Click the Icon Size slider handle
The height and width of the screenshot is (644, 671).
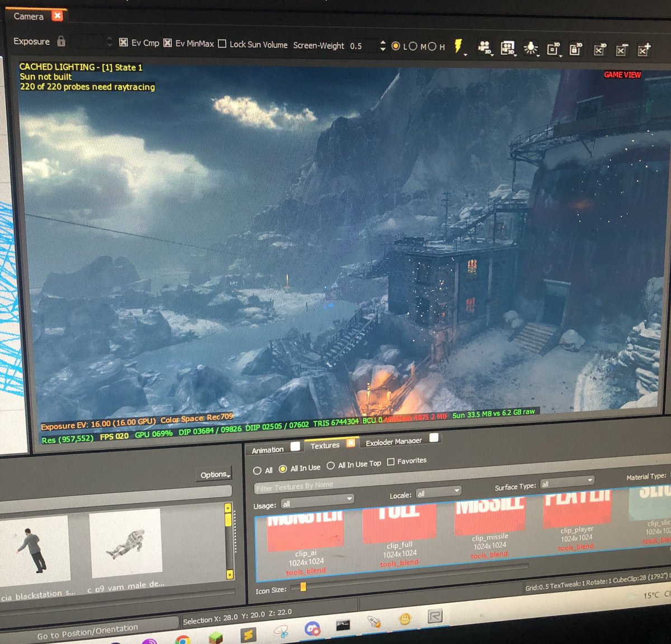tap(303, 586)
